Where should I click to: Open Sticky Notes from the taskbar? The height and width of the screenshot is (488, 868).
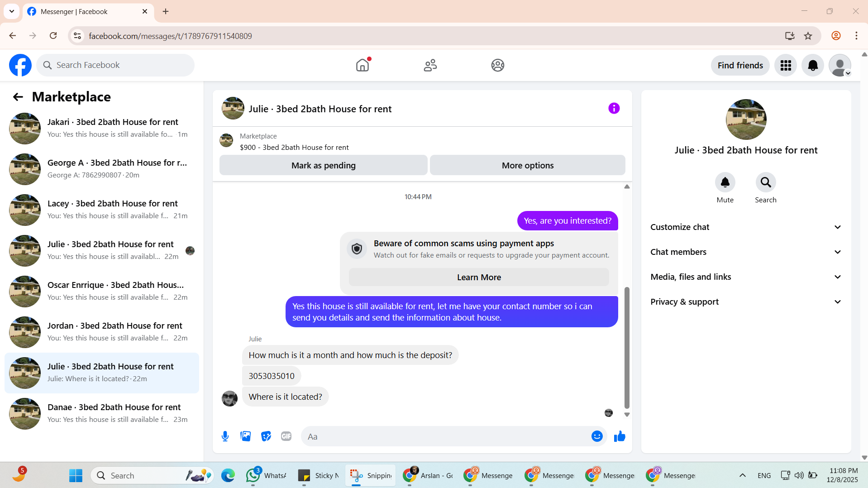coord(319,475)
